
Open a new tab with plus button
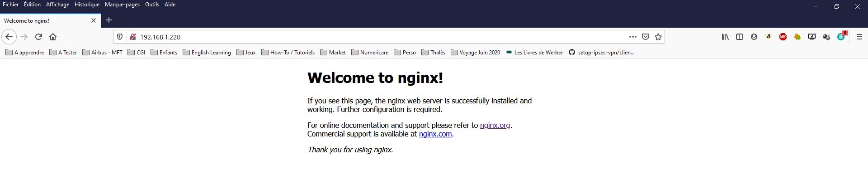(x=109, y=20)
